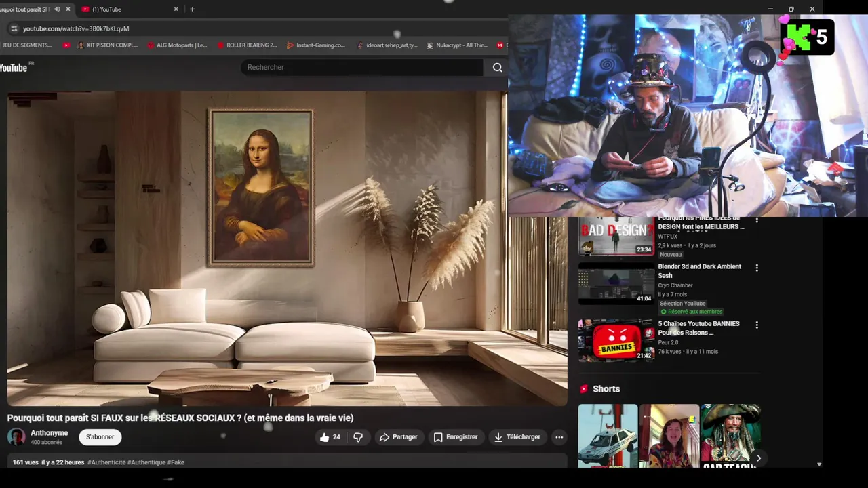Screen dimensions: 868x488
Task: Click the Sélection YouTube badge
Action: [683, 304]
